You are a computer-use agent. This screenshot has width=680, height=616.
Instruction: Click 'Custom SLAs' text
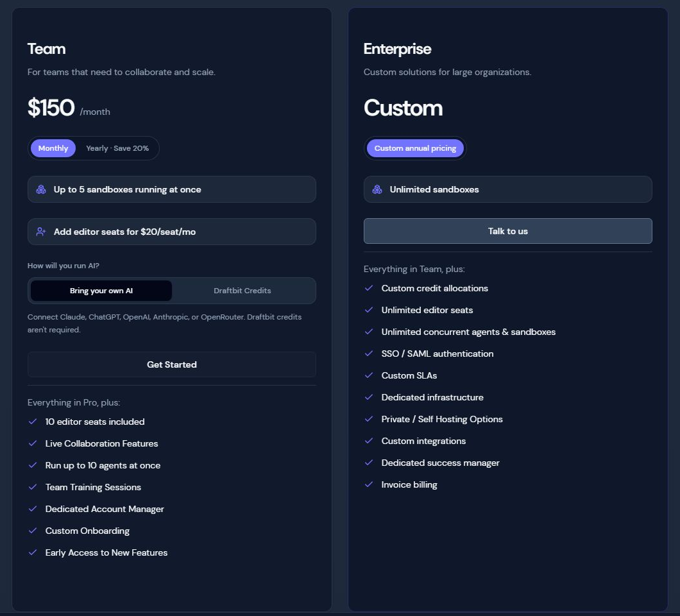click(409, 375)
